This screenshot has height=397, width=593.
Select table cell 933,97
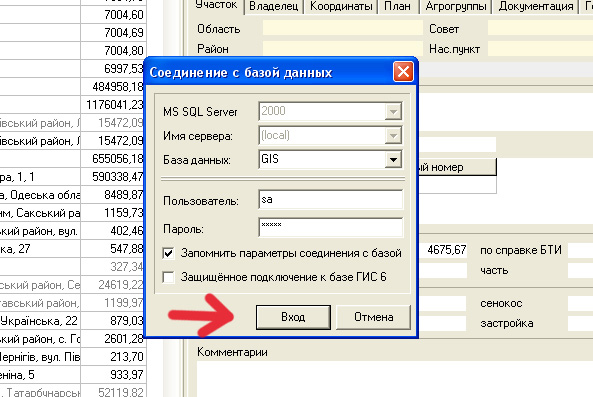(113, 375)
